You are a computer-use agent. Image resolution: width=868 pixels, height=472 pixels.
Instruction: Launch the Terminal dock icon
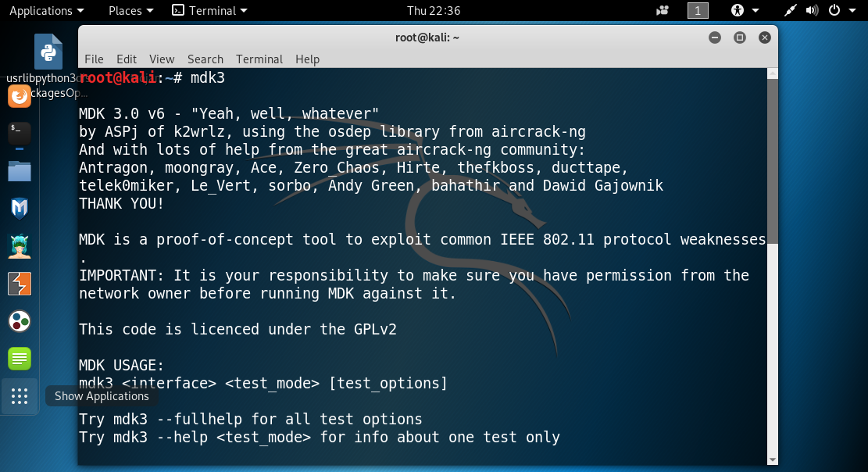pyautogui.click(x=20, y=133)
